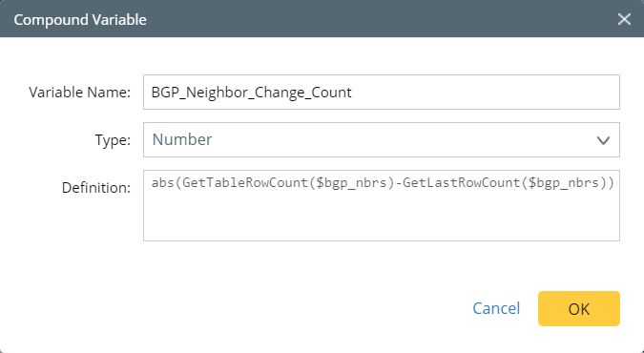Expand the Type dropdown chevron arrow
The height and width of the screenshot is (353, 644).
[603, 140]
